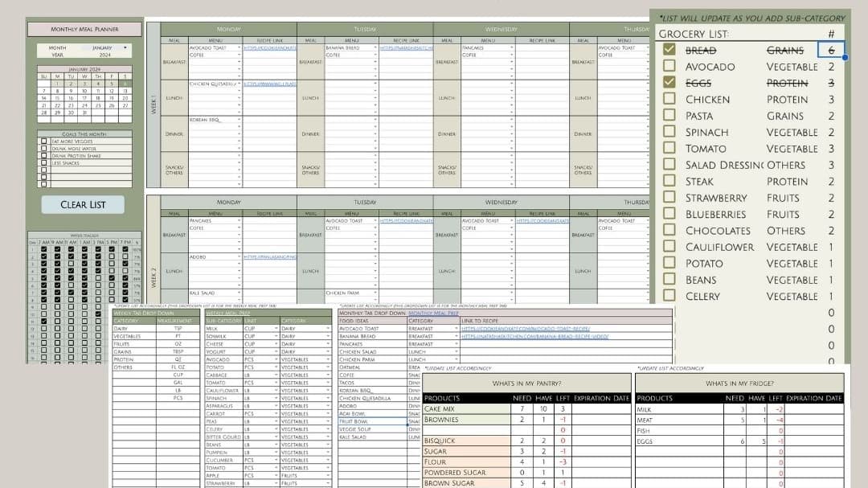Select the Bread quantity cell showing 6
868x488 pixels.
click(831, 50)
